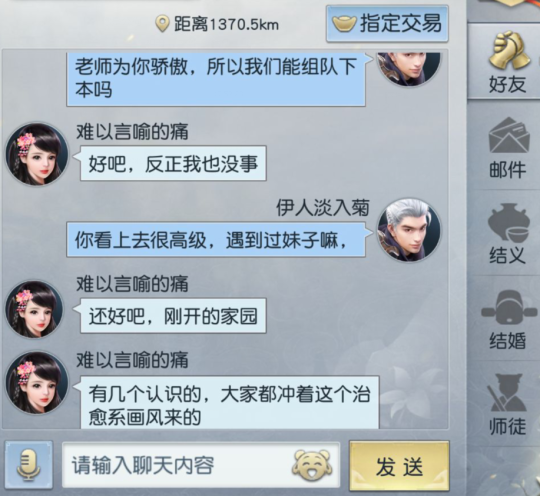Viewport: 540px width, 496px height.
Task: Click the player name 伊人淡入菊
Action: pos(323,208)
